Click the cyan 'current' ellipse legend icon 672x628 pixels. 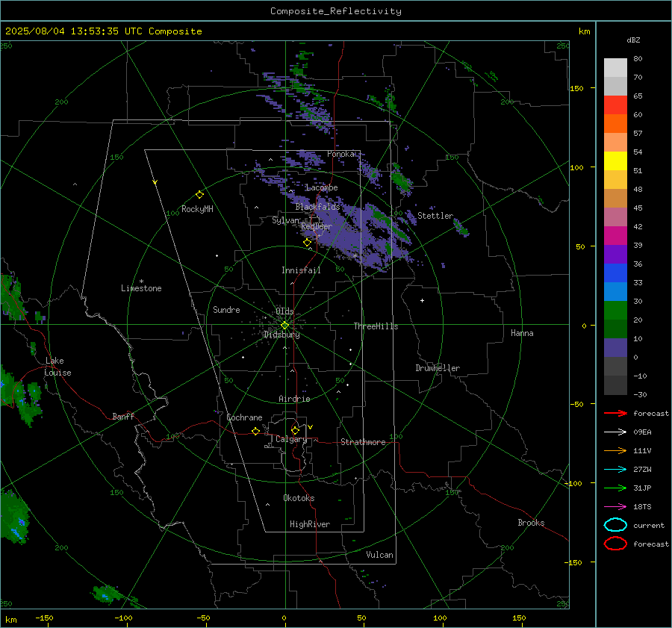coord(615,525)
